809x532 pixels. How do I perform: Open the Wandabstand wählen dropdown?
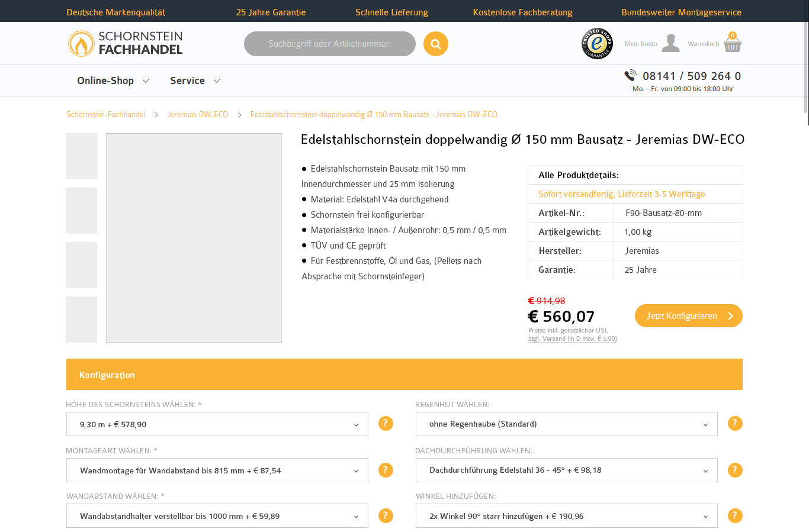[217, 516]
